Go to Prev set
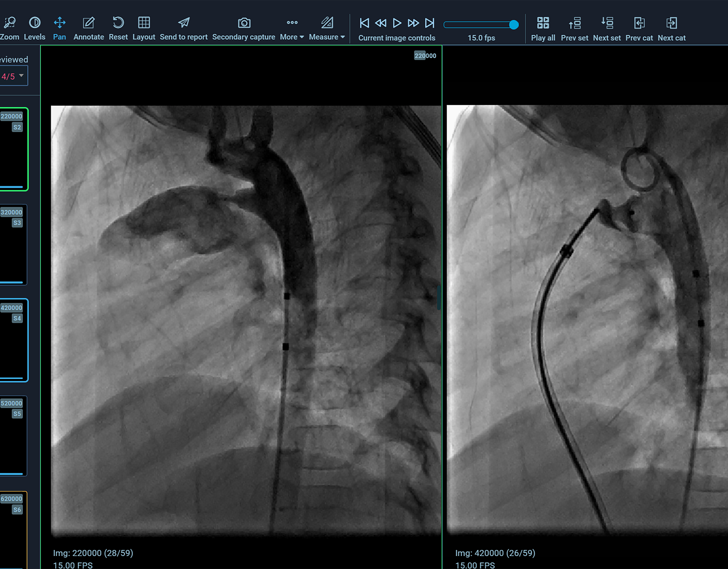This screenshot has height=569, width=728. tap(575, 29)
